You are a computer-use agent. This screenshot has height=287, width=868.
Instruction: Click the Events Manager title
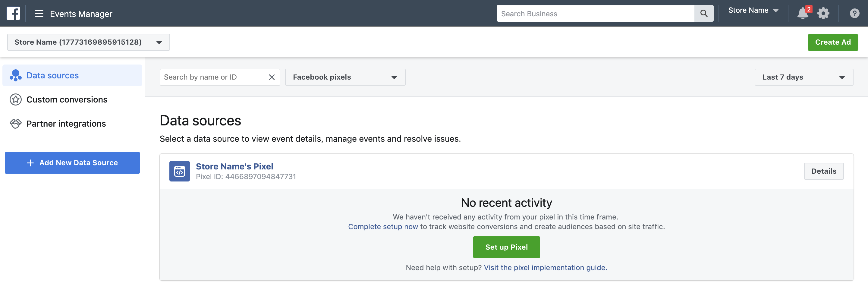81,14
